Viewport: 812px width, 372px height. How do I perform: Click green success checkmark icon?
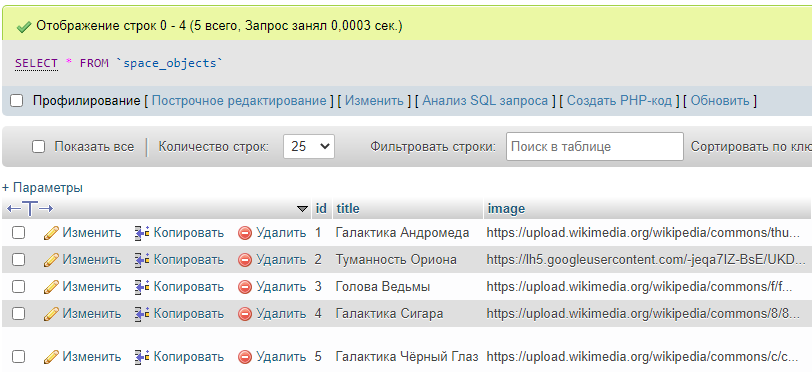point(24,26)
